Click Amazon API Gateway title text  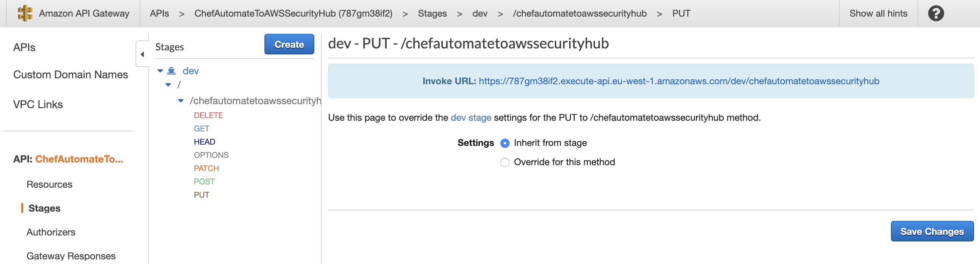pos(84,13)
